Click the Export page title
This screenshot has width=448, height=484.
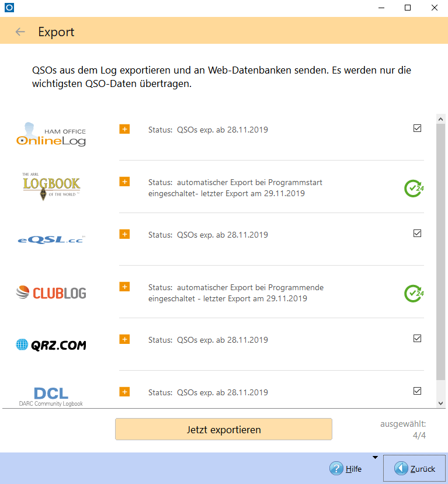(x=56, y=32)
